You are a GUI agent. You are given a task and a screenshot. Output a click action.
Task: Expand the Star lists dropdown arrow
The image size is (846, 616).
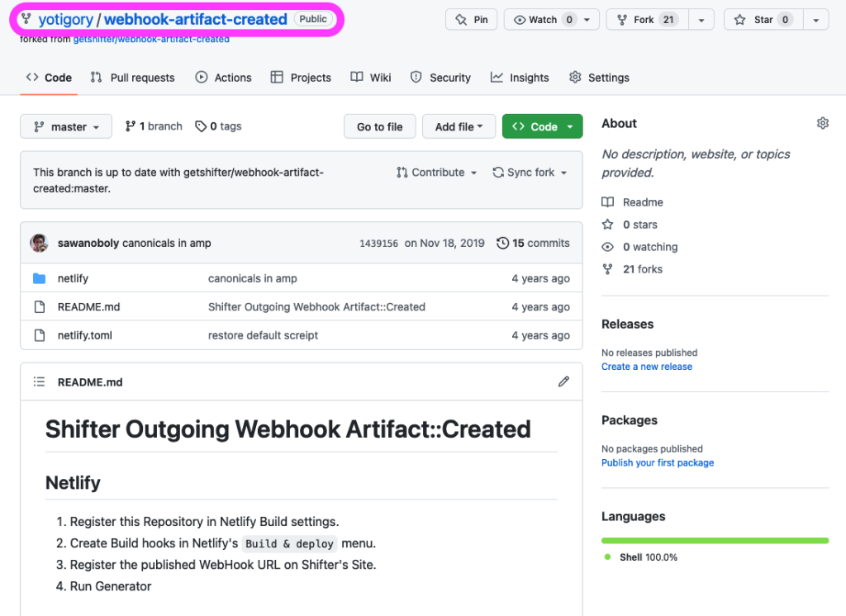pyautogui.click(x=815, y=20)
